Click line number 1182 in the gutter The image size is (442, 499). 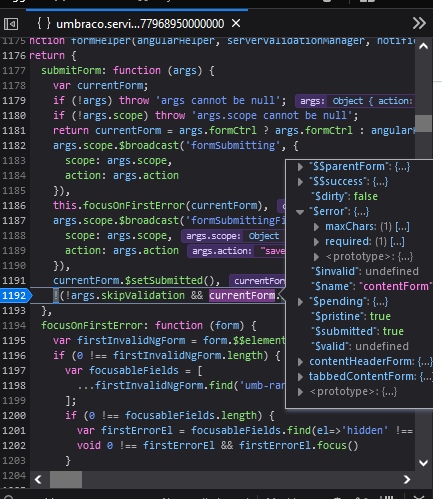pyautogui.click(x=14, y=146)
